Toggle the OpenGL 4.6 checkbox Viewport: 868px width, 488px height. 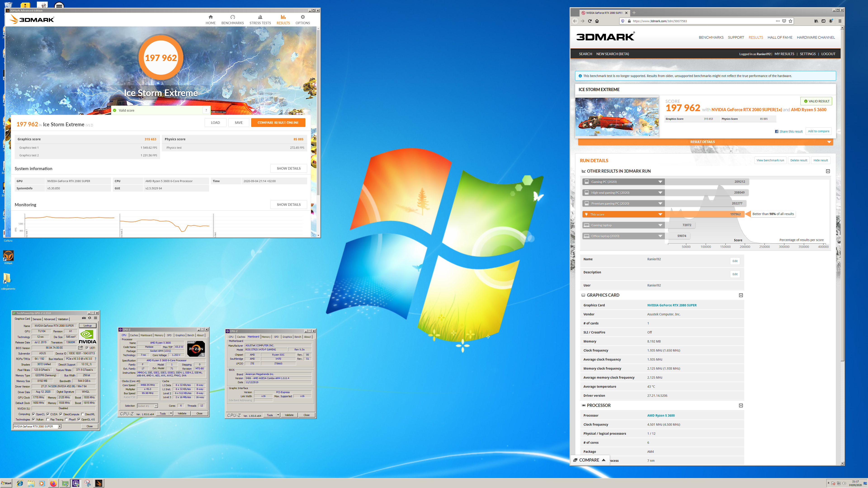coord(79,419)
